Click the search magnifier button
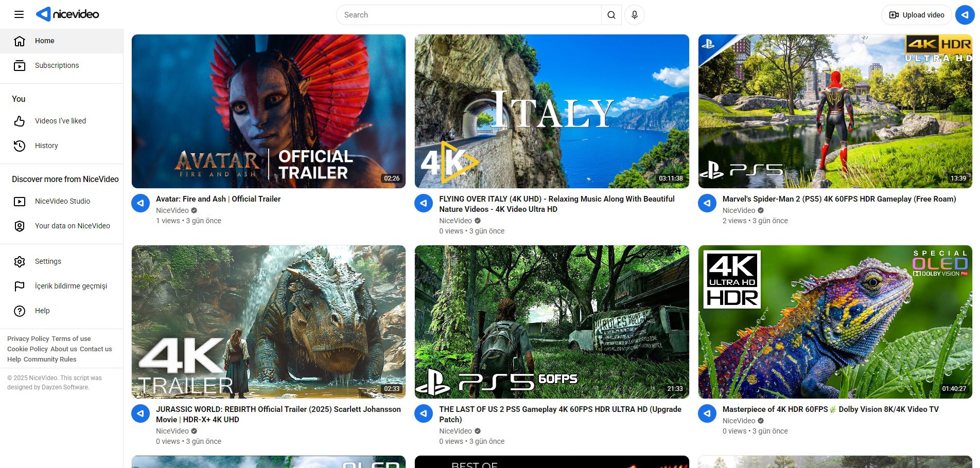The width and height of the screenshot is (980, 468). click(x=611, y=15)
